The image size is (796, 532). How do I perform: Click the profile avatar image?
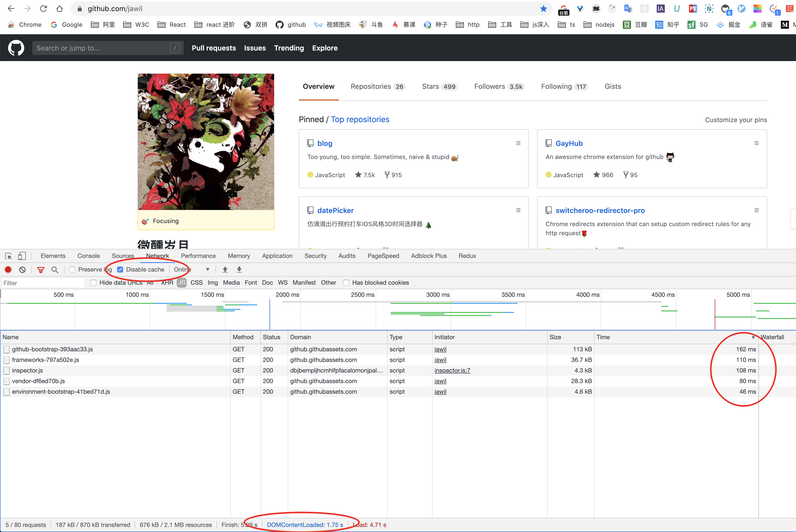[206, 142]
